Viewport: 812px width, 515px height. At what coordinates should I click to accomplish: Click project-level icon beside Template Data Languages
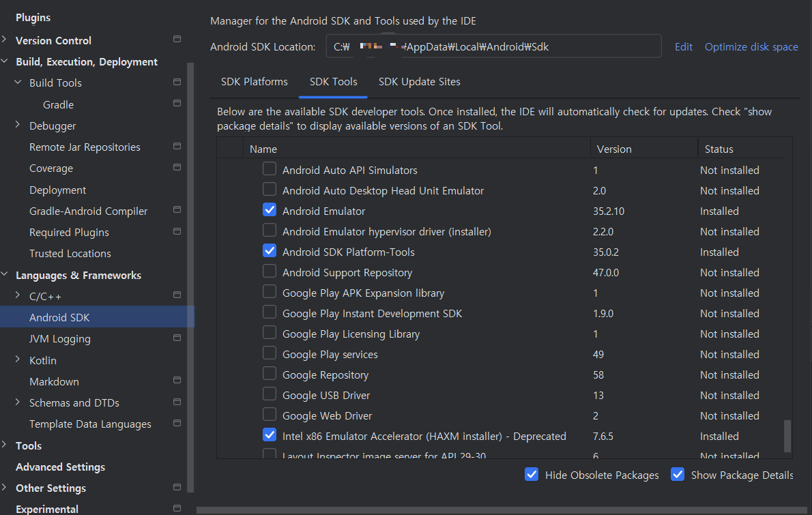coord(177,424)
